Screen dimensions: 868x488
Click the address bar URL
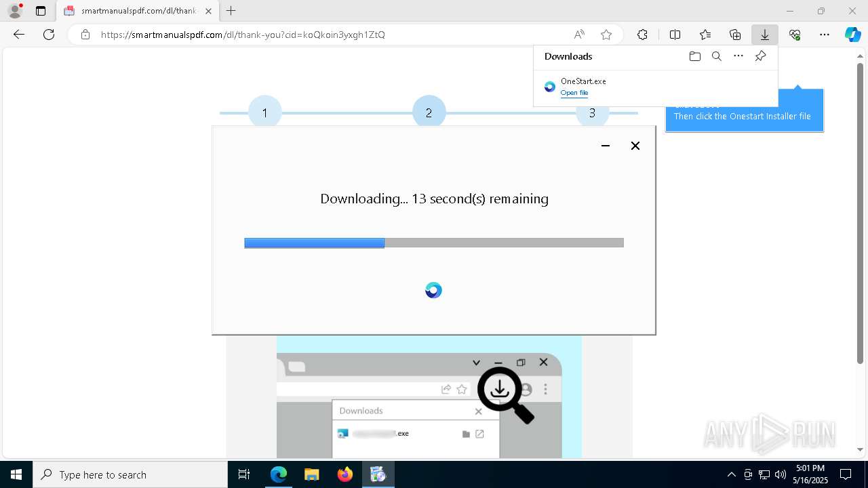click(x=243, y=35)
